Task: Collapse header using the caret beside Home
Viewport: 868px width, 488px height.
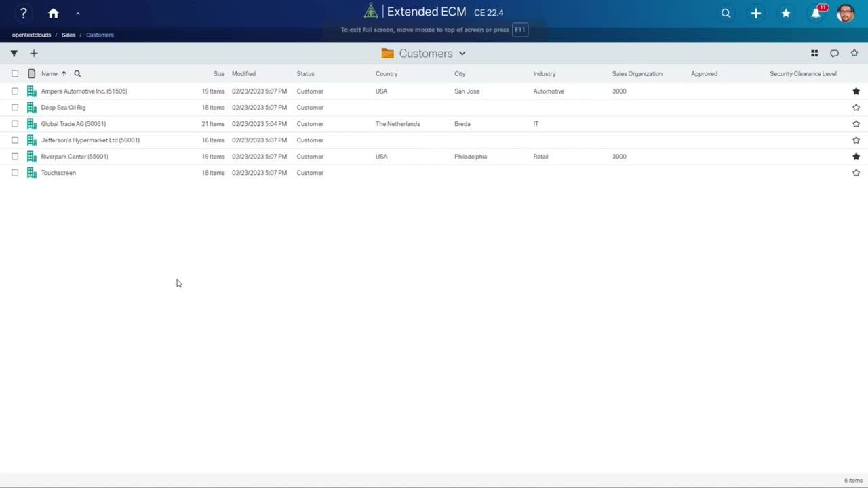Action: click(78, 14)
